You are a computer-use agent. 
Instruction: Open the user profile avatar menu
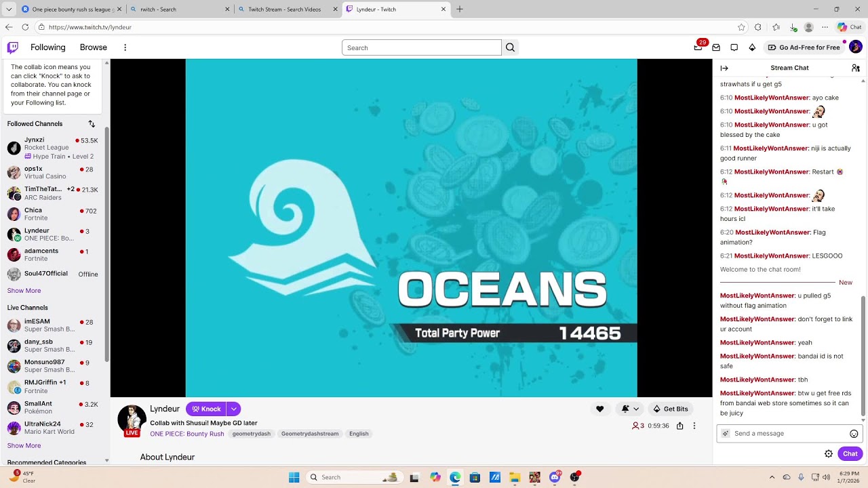(x=856, y=47)
